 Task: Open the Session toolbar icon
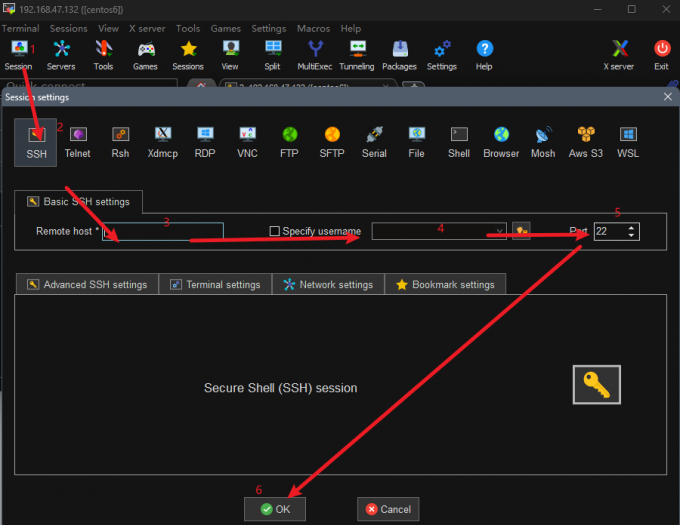[x=18, y=55]
